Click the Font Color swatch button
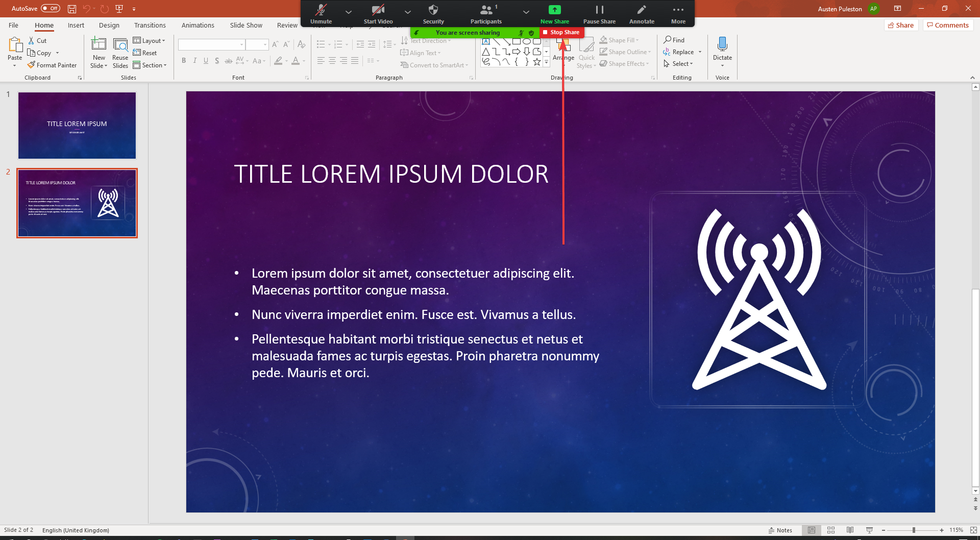 pyautogui.click(x=296, y=61)
